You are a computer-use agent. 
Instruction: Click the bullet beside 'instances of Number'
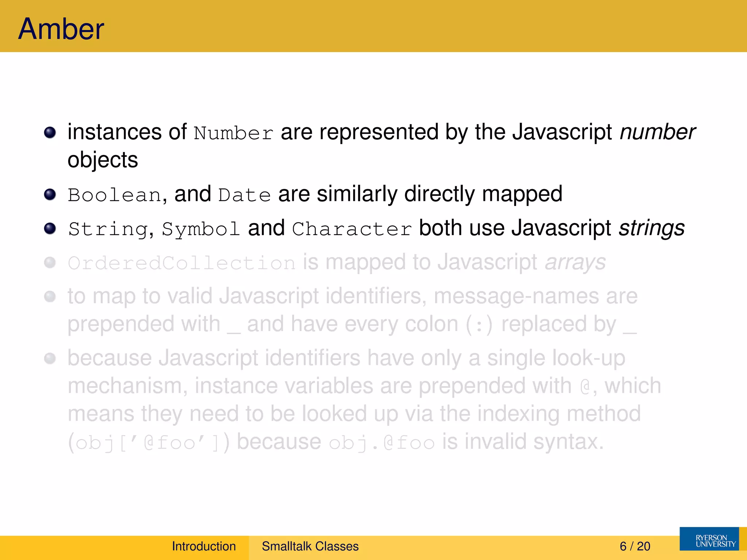coord(50,133)
